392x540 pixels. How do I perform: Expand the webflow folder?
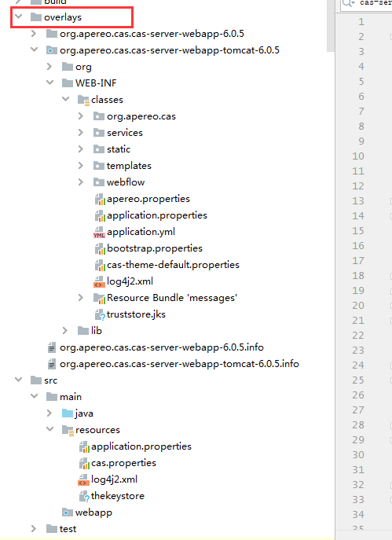click(81, 182)
